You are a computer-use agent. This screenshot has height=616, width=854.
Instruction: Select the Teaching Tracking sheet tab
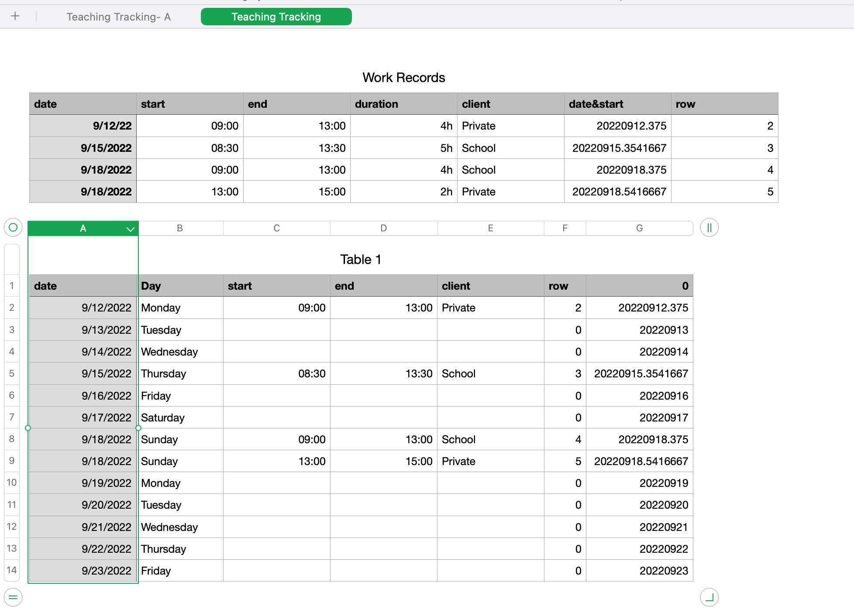[276, 17]
